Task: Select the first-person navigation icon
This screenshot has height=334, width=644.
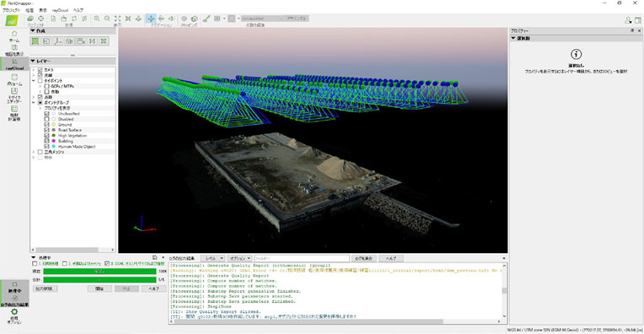Action: (172, 19)
